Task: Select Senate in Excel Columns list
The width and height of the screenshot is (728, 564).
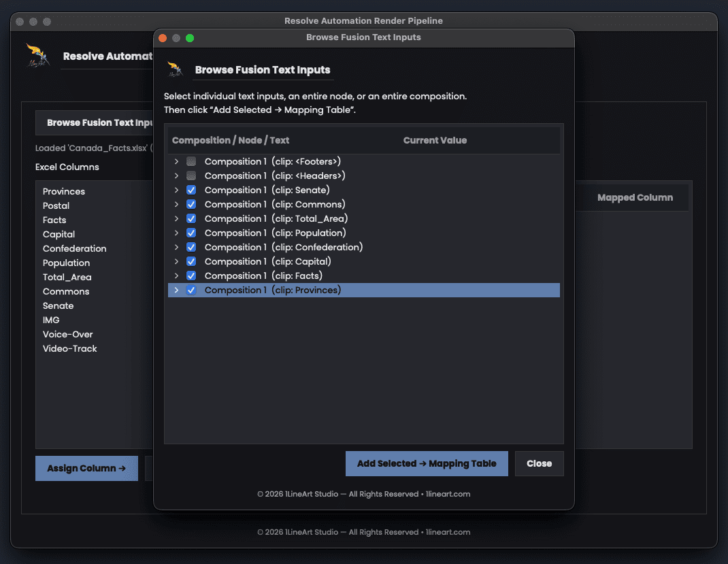Action: [58, 306]
